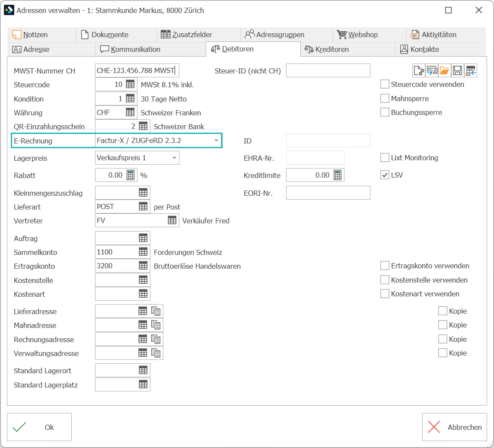Enable Lixt Monitoring checkbox

coord(385,158)
